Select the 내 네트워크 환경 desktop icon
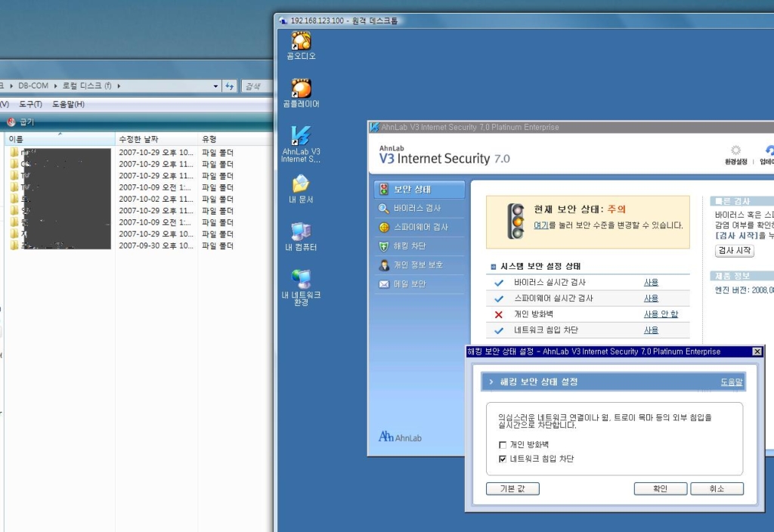Viewport: 774px width, 532px height. (x=301, y=279)
